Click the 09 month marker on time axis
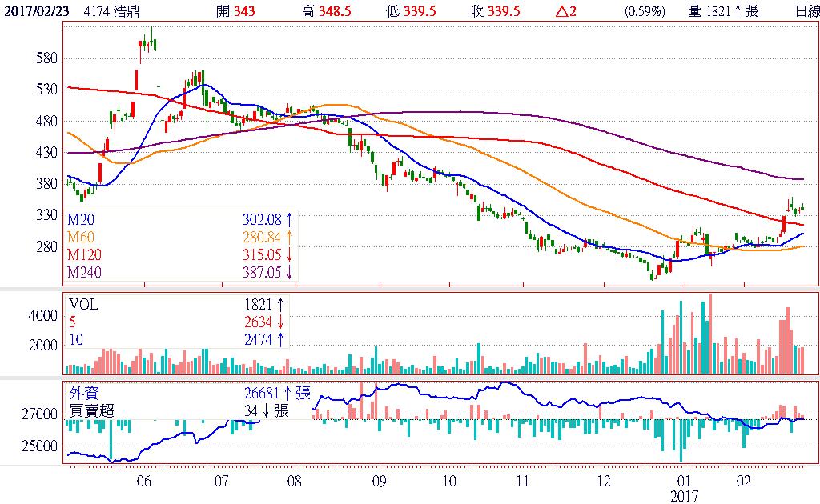820x504 pixels. [379, 482]
